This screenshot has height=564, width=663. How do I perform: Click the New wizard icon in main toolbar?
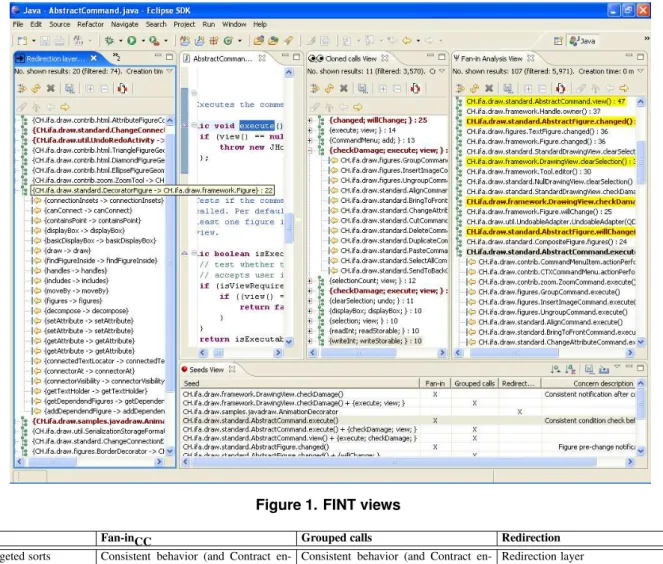tap(22, 41)
